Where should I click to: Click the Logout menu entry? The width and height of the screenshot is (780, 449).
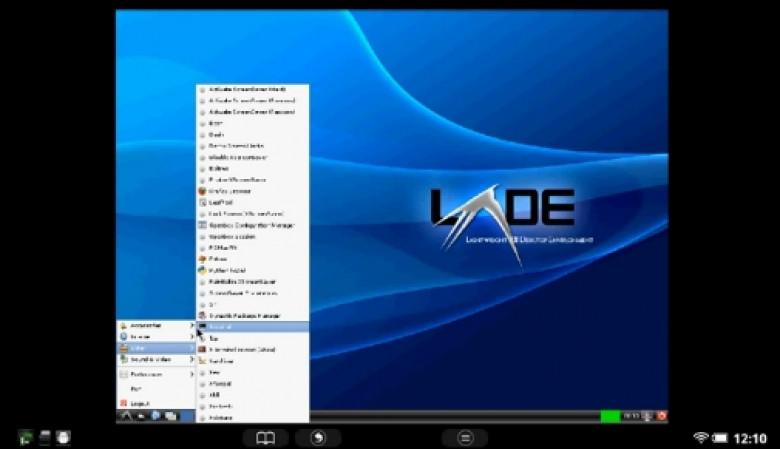156,403
